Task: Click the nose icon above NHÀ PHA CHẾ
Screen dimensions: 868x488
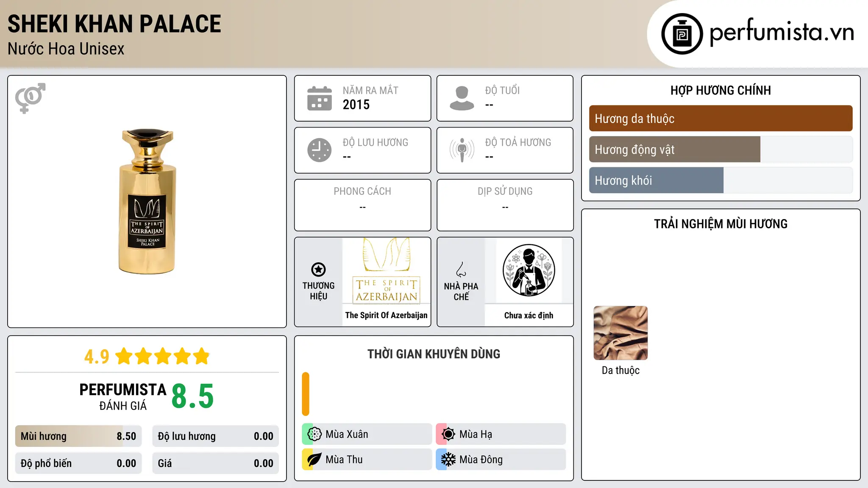Action: pyautogui.click(x=461, y=269)
